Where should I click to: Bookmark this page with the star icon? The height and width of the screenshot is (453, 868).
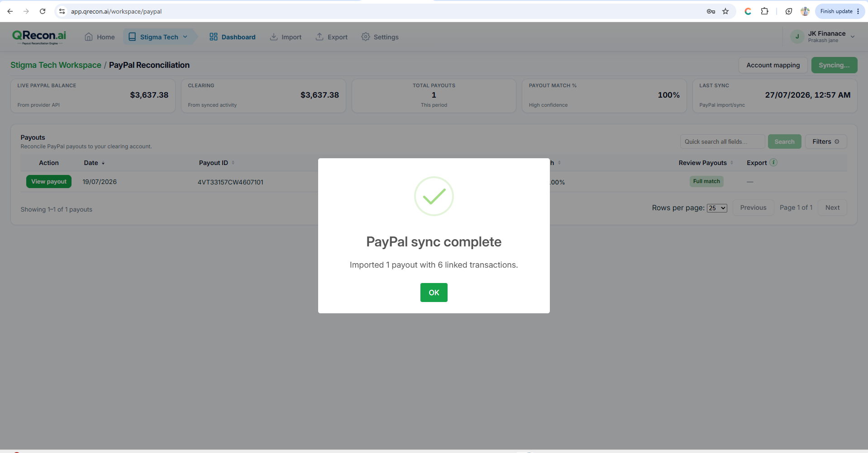click(725, 11)
